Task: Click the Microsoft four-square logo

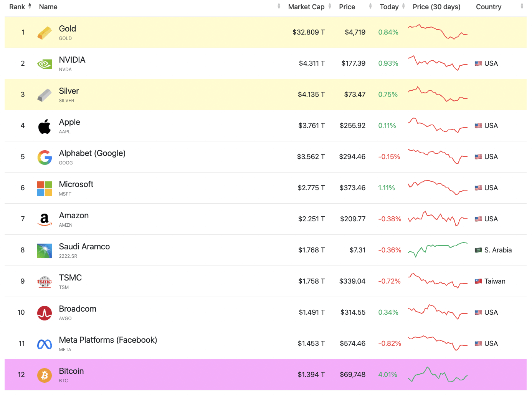Action: pos(45,188)
